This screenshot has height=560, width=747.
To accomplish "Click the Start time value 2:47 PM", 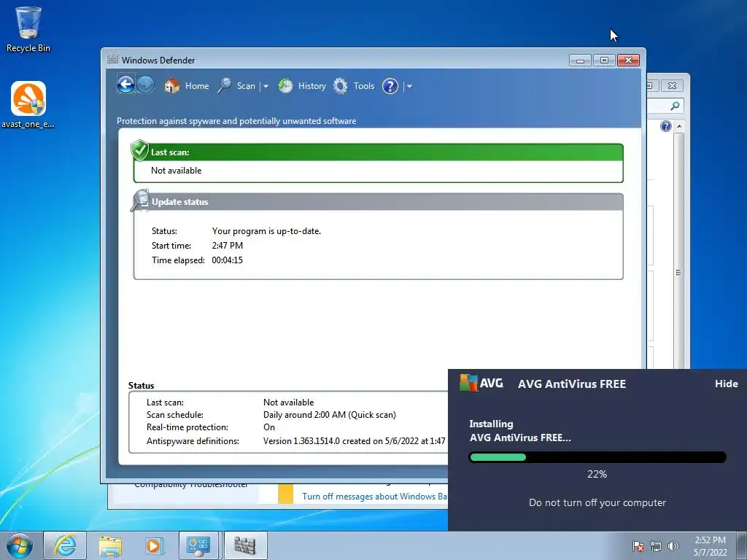I will pyautogui.click(x=228, y=246).
